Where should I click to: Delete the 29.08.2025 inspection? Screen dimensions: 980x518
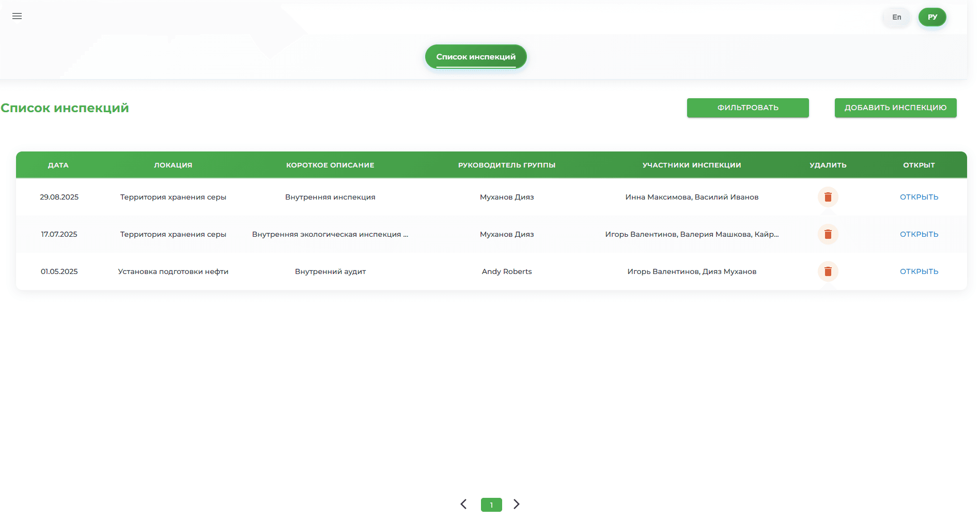(x=828, y=197)
